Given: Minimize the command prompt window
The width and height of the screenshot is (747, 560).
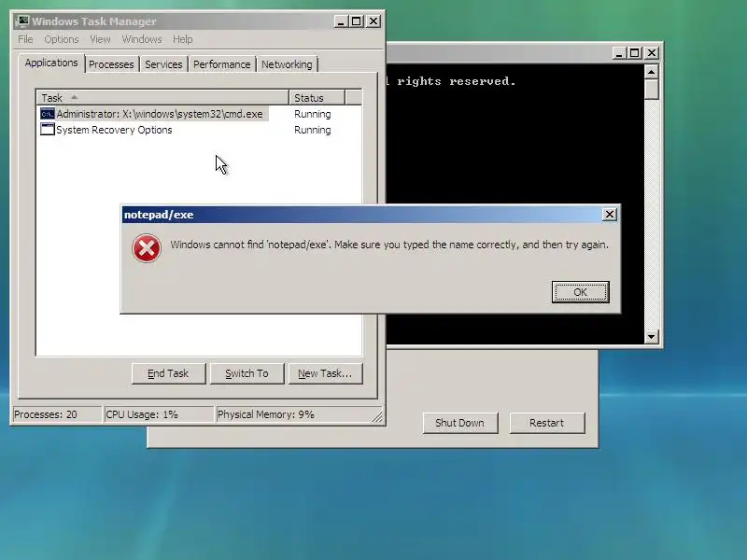Looking at the screenshot, I should [x=619, y=53].
